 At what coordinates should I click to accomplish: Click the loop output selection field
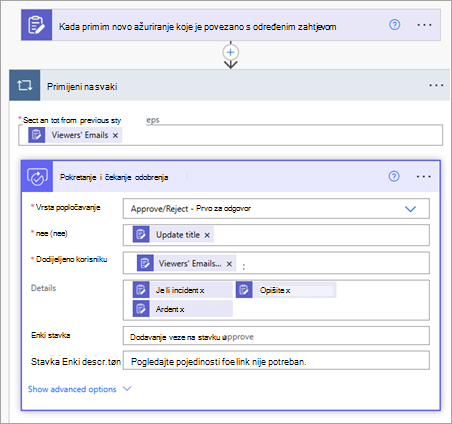point(230,135)
